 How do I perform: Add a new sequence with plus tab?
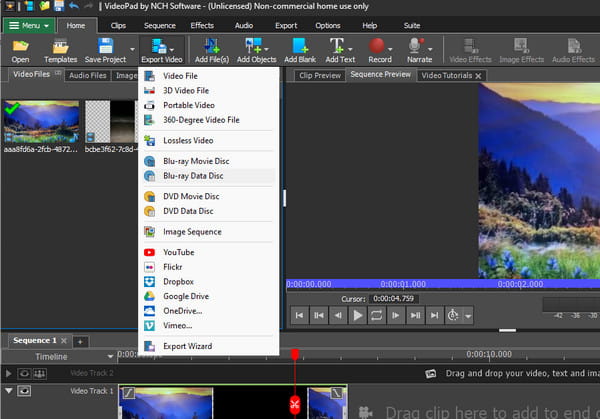point(80,342)
